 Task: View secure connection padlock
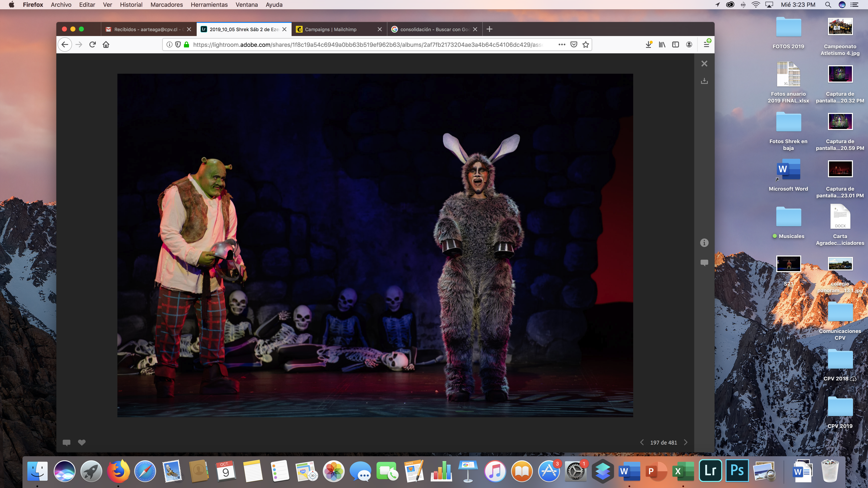186,44
